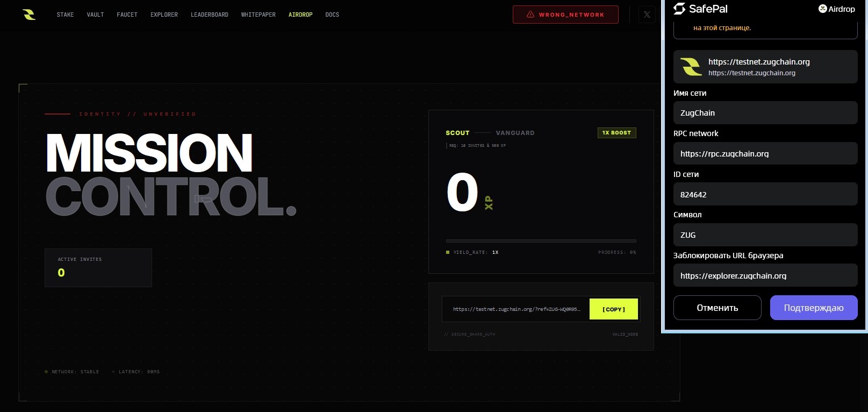Open the LEADERBOARD page

pos(209,15)
